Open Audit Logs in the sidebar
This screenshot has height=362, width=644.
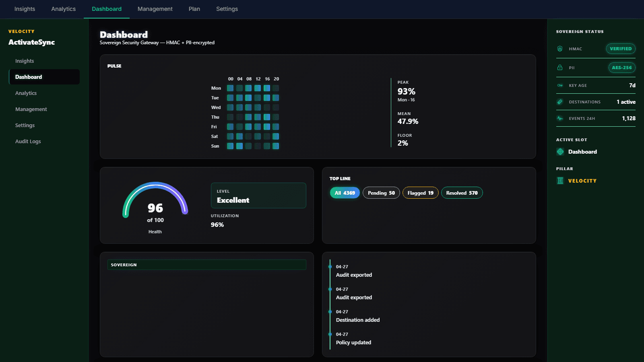point(44,141)
